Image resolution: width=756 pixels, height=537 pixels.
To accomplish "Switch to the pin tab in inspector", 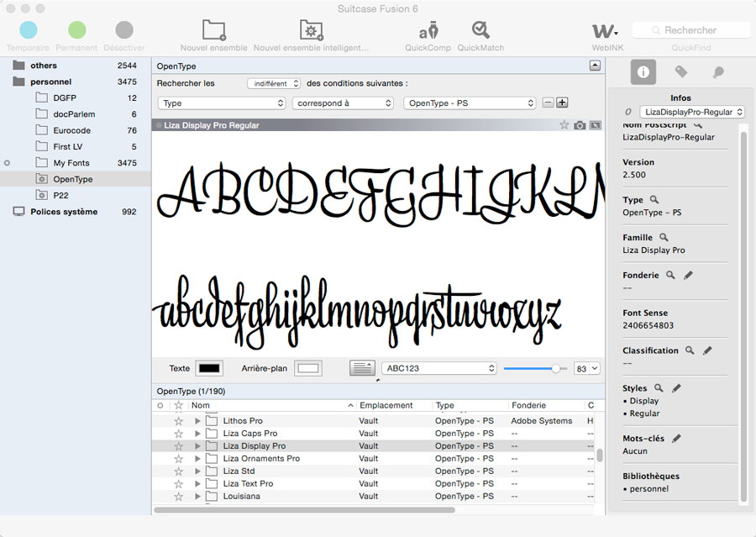I will [x=718, y=72].
